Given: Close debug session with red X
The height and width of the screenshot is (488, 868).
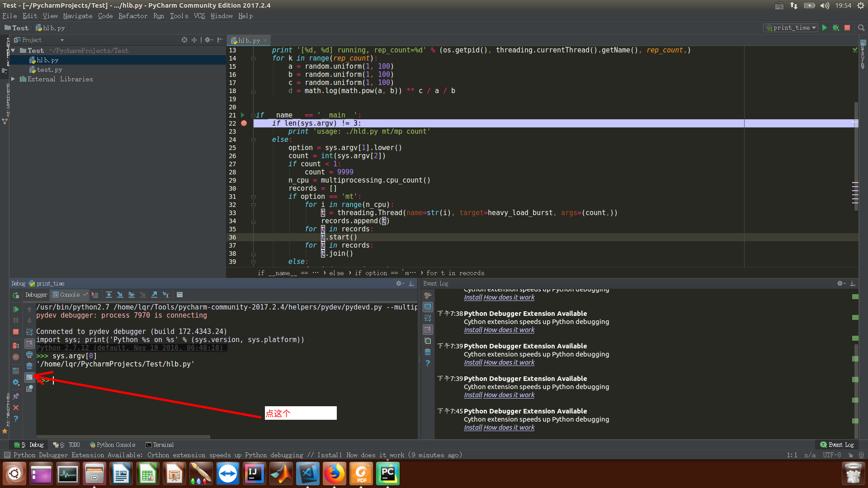Looking at the screenshot, I should click(x=16, y=408).
